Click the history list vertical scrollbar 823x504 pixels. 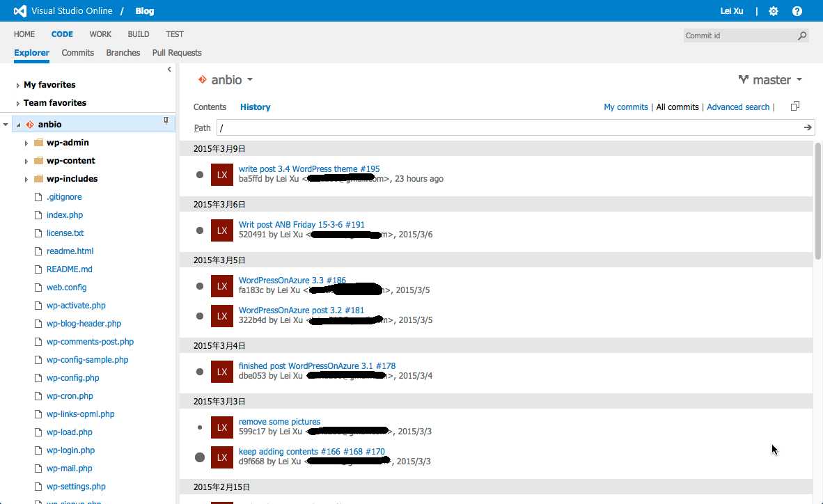point(817,202)
